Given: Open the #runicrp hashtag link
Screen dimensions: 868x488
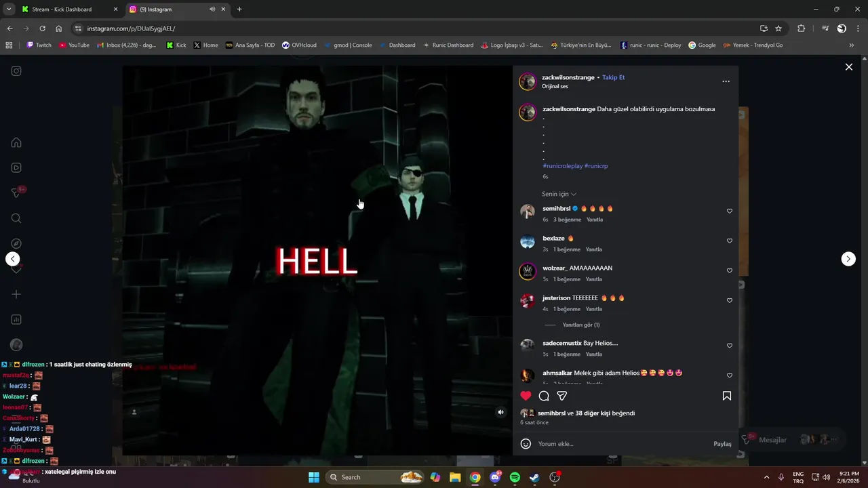Looking at the screenshot, I should coord(596,166).
